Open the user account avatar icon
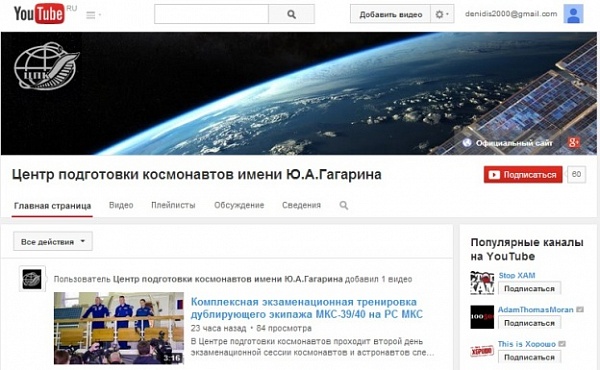 point(573,14)
